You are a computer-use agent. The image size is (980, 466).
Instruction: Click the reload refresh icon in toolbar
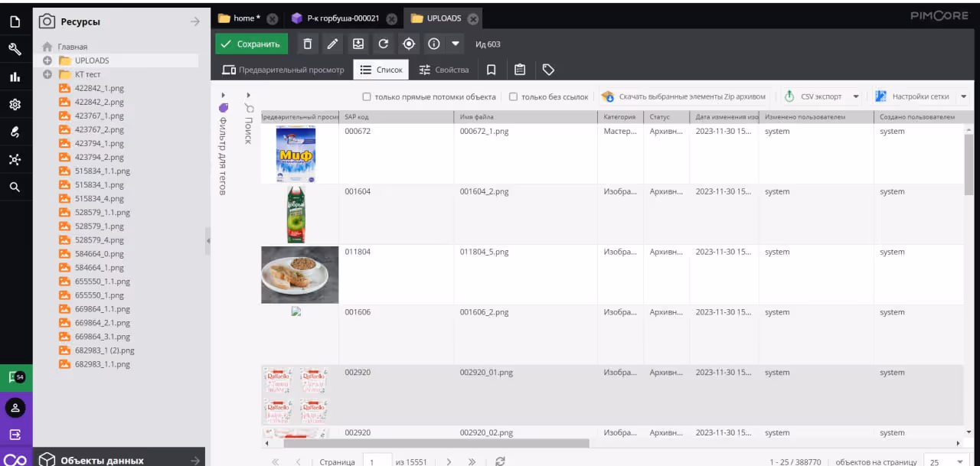383,44
